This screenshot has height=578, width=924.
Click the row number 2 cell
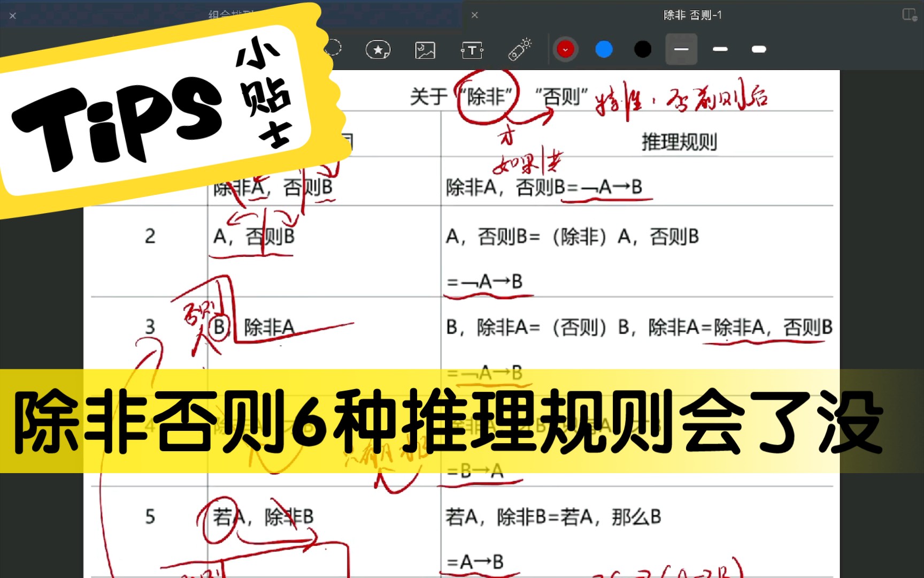(x=150, y=236)
